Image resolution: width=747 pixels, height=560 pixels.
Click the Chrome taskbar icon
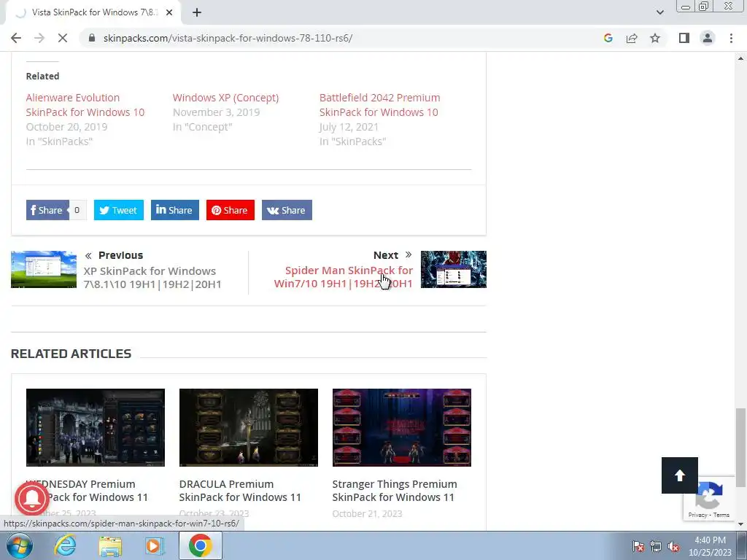(200, 545)
